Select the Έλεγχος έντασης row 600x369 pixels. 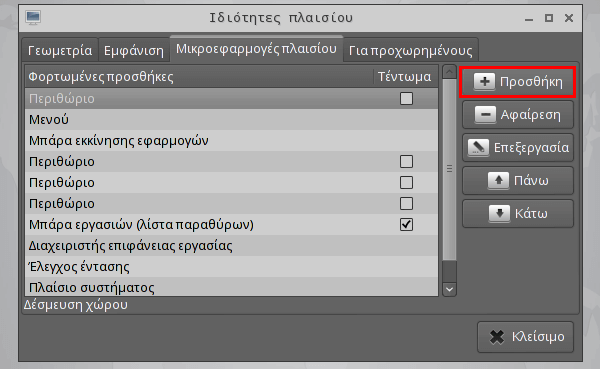click(x=232, y=266)
